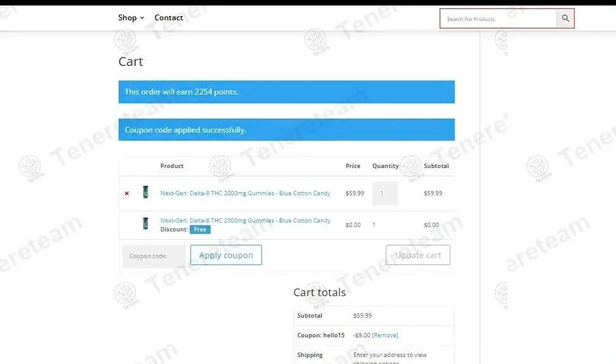616x364 pixels.
Task: Click the Update cart button
Action: click(x=418, y=255)
